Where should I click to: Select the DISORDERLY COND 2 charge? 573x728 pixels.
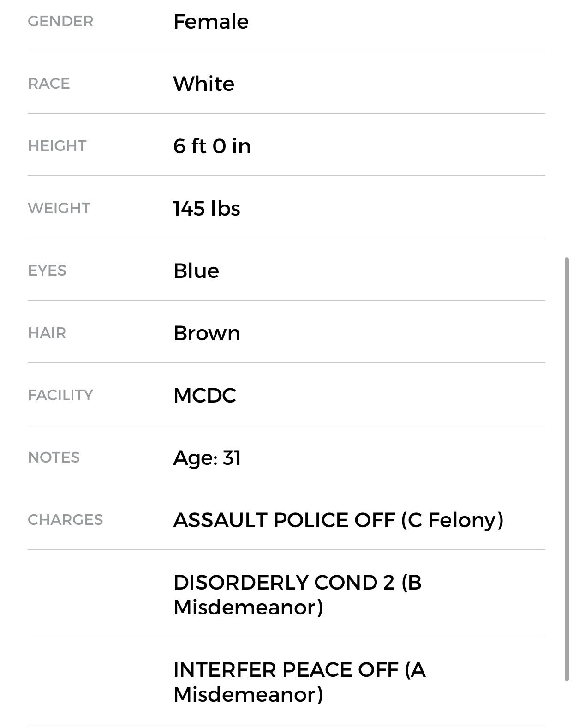[297, 595]
